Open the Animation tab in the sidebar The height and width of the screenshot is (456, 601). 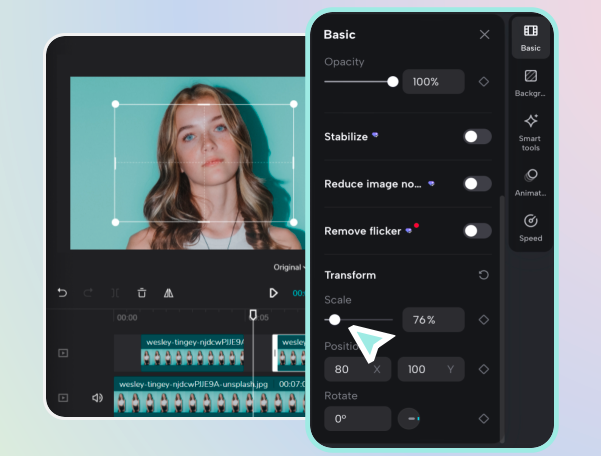pyautogui.click(x=530, y=183)
